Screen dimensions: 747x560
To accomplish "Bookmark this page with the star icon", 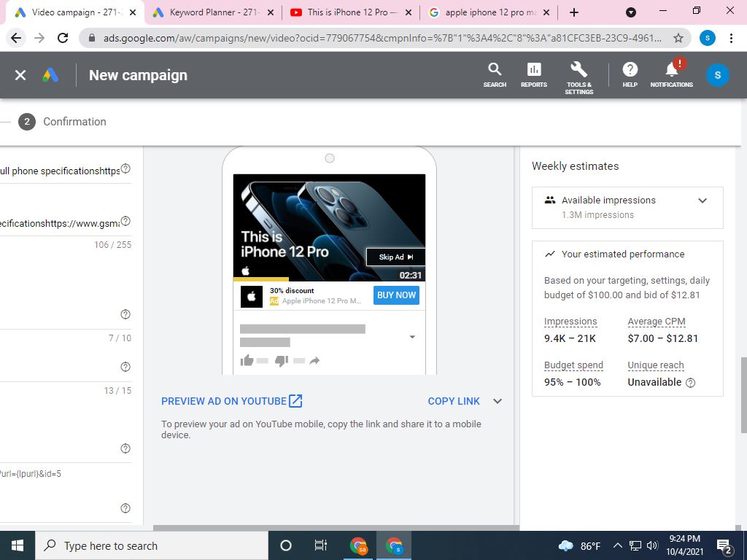I will (x=678, y=38).
